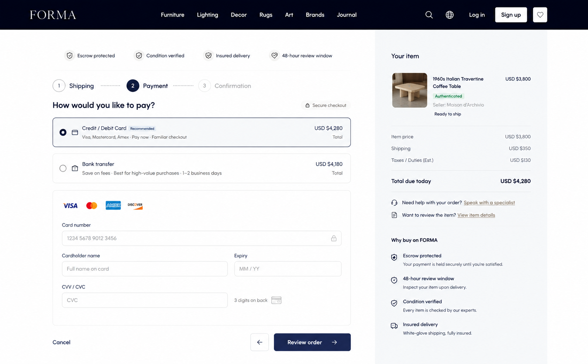Click the 48-hour review window icon under Why buy
The image size is (588, 364).
(394, 280)
